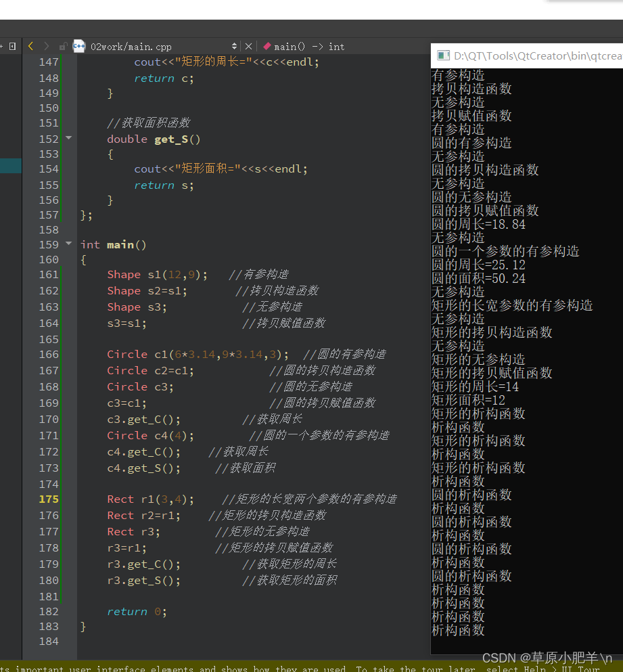Click console output '矩形的周长=14'
623x672 pixels.
pos(475,387)
